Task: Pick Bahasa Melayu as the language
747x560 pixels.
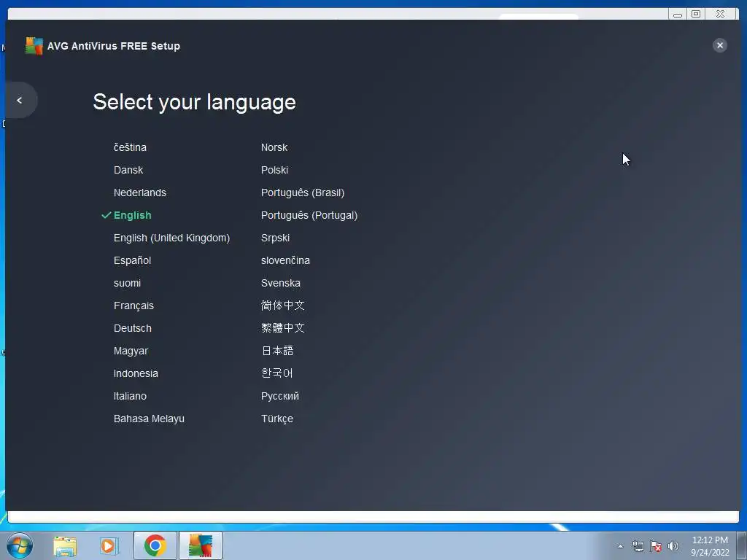Action: (x=149, y=419)
